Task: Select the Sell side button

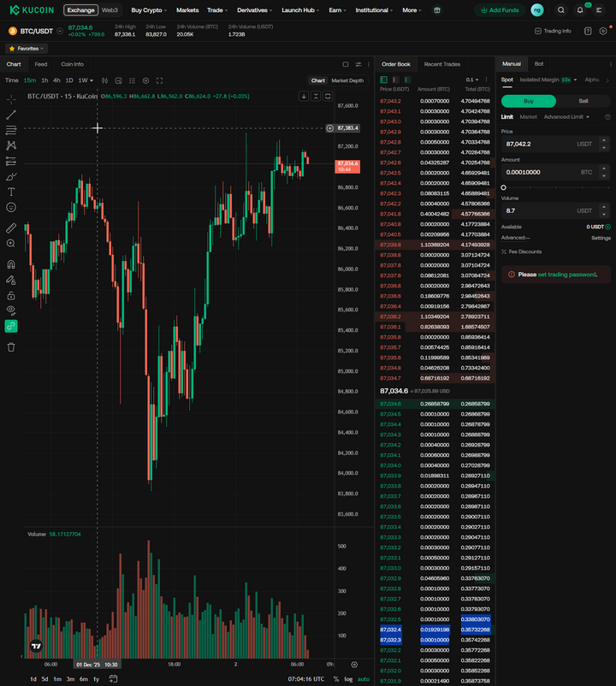Action: (x=583, y=101)
